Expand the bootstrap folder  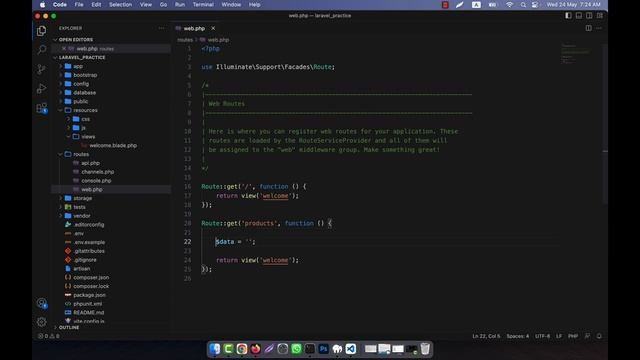click(x=85, y=75)
